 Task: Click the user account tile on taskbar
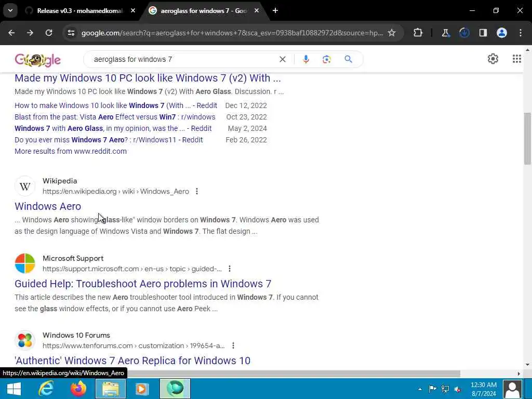click(x=513, y=389)
